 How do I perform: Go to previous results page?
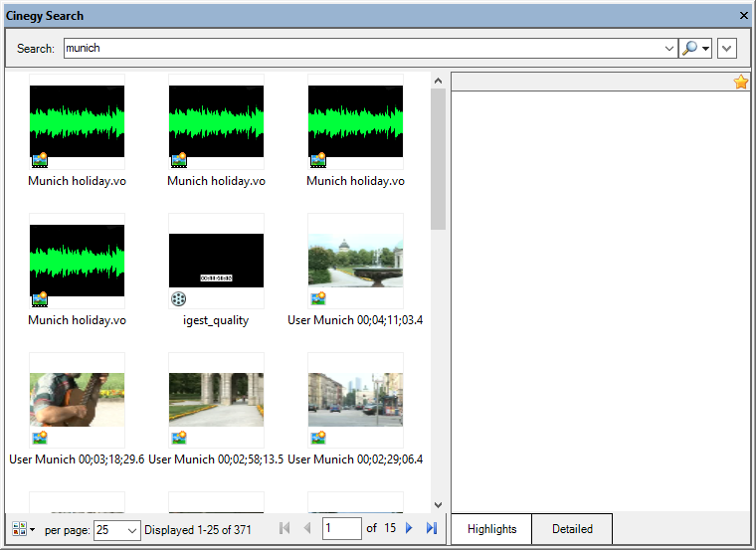(x=307, y=528)
